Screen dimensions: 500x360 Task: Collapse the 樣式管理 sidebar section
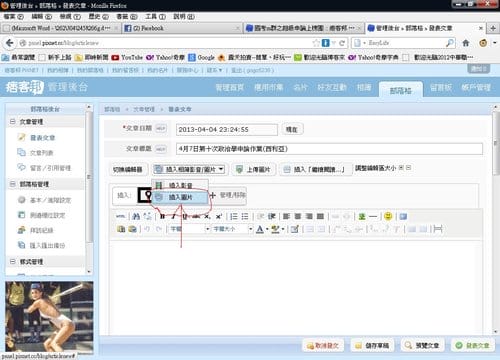click(x=12, y=262)
